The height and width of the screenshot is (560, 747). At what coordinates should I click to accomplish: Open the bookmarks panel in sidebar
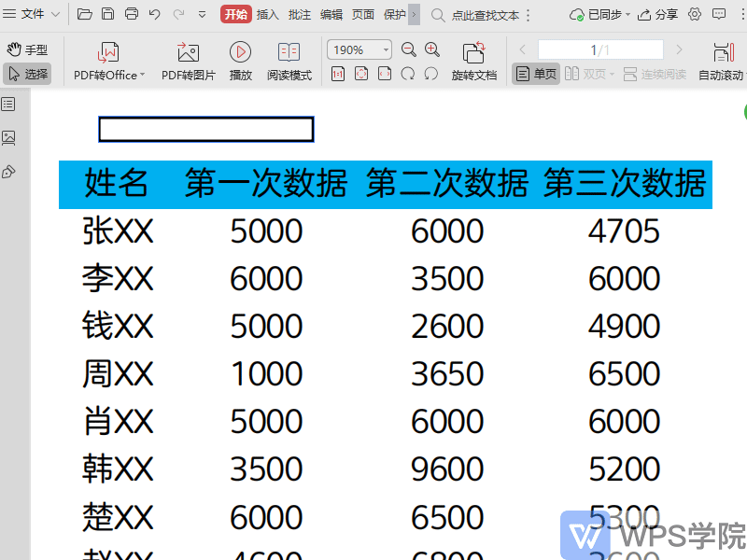click(11, 104)
